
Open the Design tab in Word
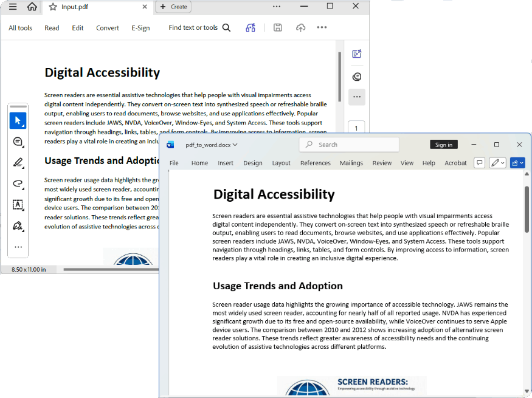tap(253, 163)
